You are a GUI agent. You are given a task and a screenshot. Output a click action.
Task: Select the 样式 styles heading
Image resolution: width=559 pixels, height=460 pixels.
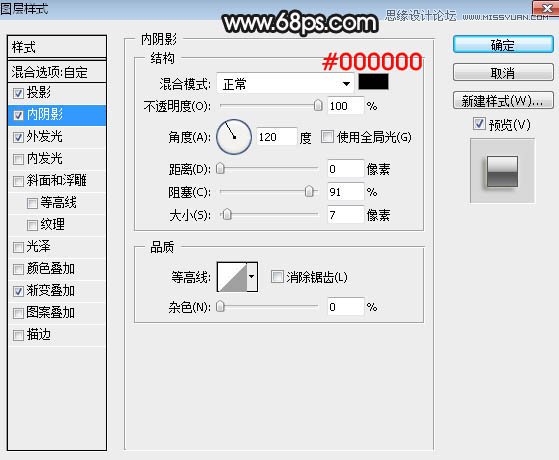click(x=24, y=47)
